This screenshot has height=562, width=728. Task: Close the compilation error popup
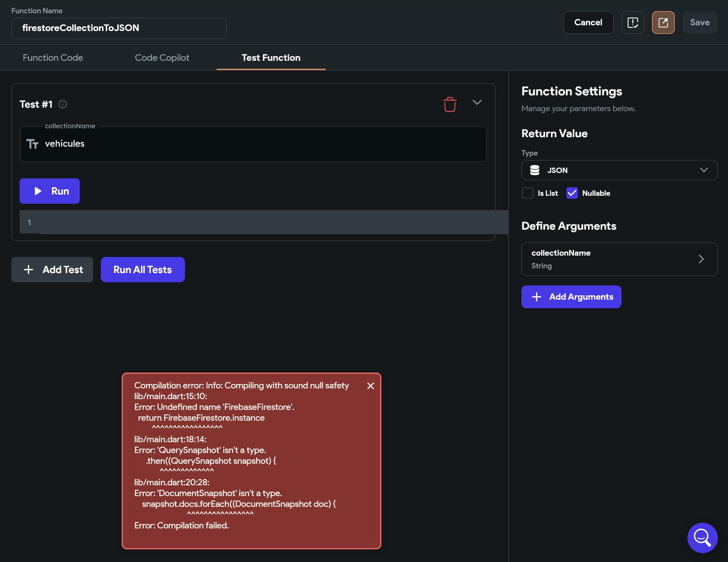[x=370, y=386]
